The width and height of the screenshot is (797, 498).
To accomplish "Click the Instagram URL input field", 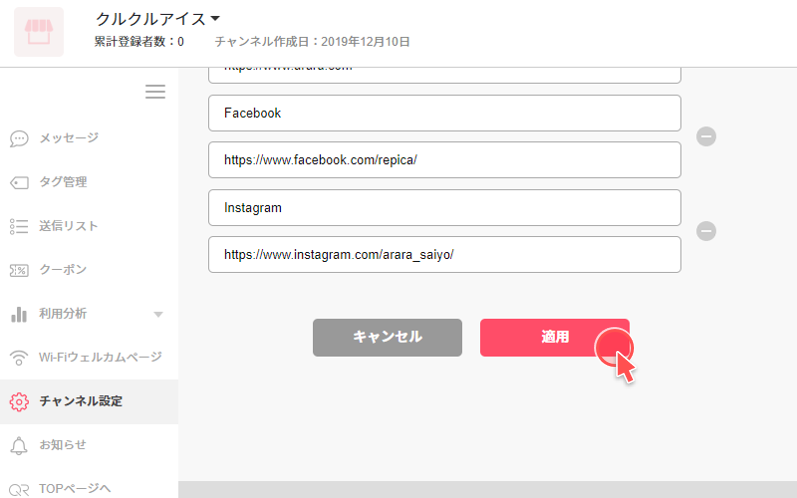I will (444, 254).
